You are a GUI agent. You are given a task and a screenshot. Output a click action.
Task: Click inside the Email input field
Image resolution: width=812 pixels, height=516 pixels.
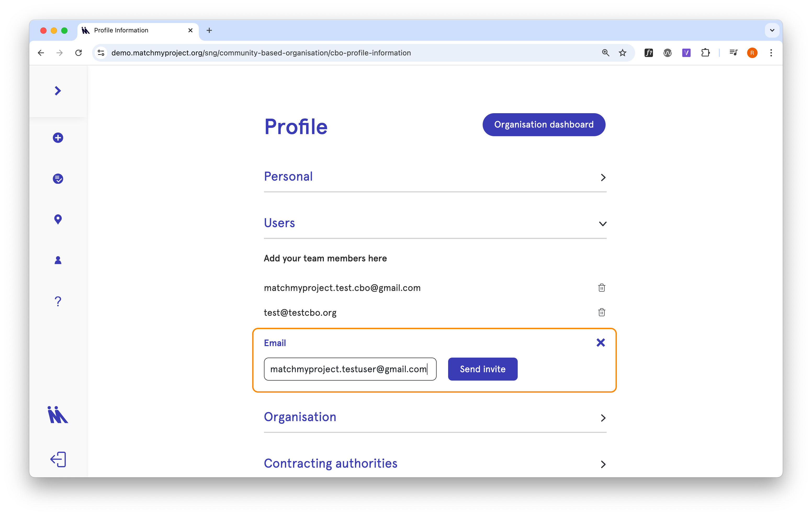click(350, 369)
